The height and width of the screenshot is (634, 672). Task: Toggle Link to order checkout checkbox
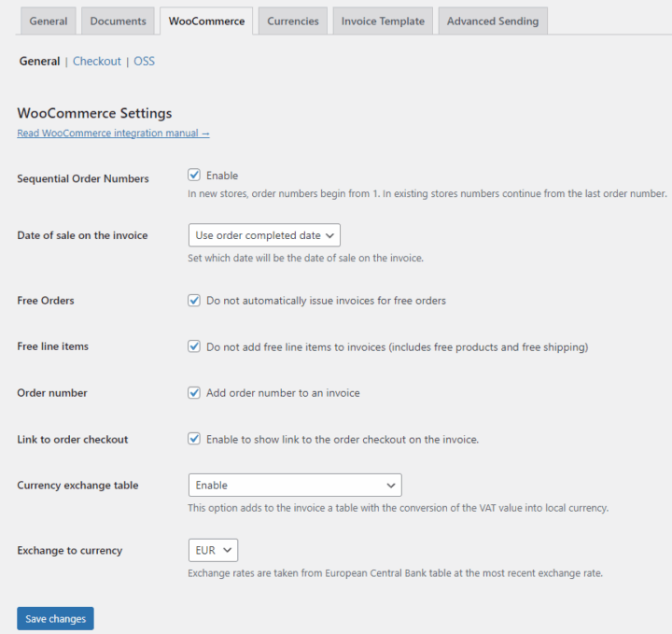[x=194, y=439]
